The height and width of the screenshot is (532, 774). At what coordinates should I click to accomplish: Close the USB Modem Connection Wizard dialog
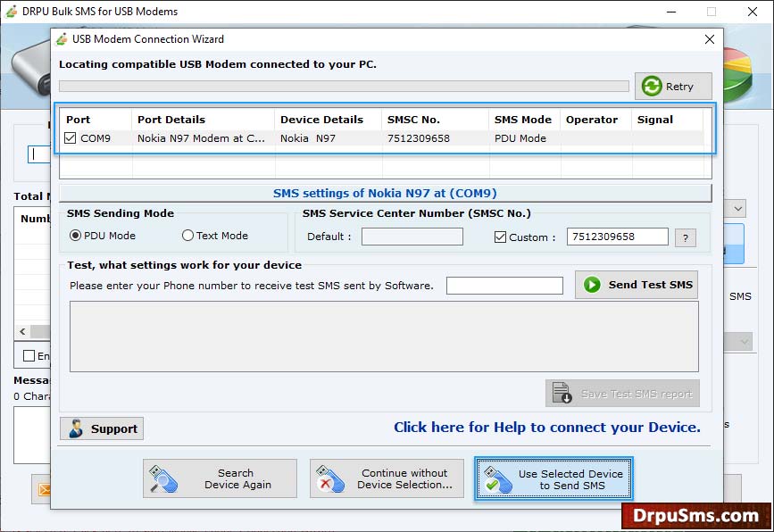pos(710,39)
